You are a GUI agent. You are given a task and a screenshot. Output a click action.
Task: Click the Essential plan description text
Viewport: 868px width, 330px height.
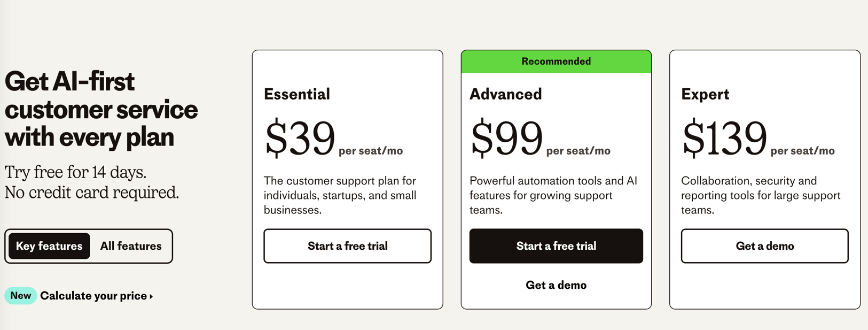click(340, 195)
